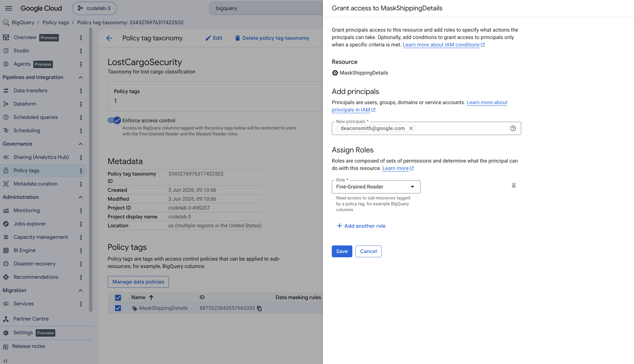The width and height of the screenshot is (634, 364).
Task: Click the Monitoring chart icon
Action: click(x=6, y=210)
